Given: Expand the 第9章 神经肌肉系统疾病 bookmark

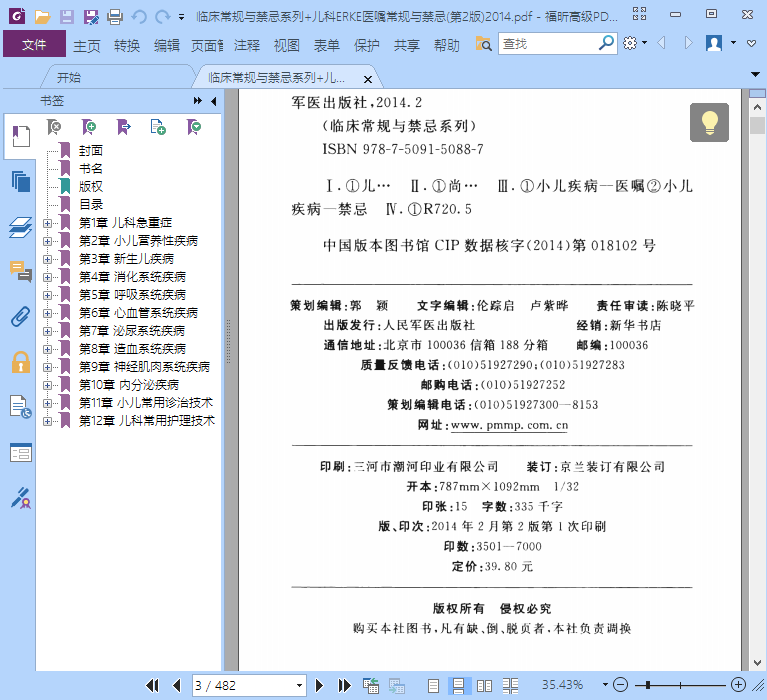Looking at the screenshot, I should click(x=47, y=367).
